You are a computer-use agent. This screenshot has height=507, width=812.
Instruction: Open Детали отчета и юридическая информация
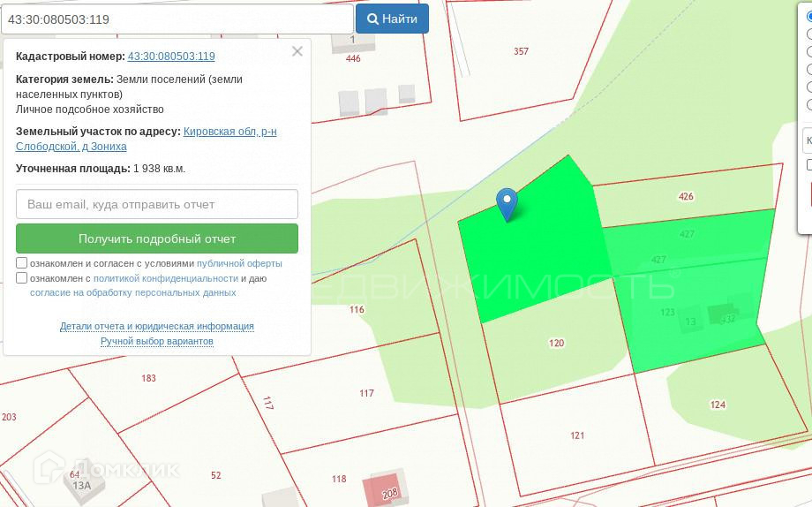click(x=157, y=326)
